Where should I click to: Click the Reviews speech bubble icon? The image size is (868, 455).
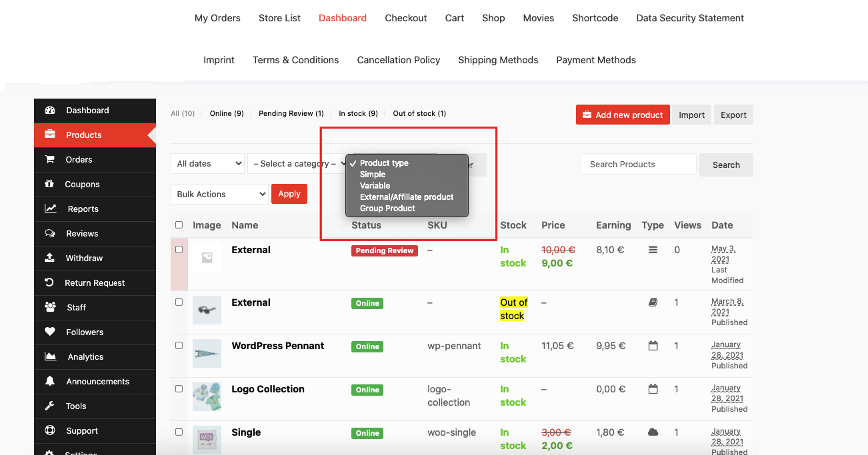point(50,233)
